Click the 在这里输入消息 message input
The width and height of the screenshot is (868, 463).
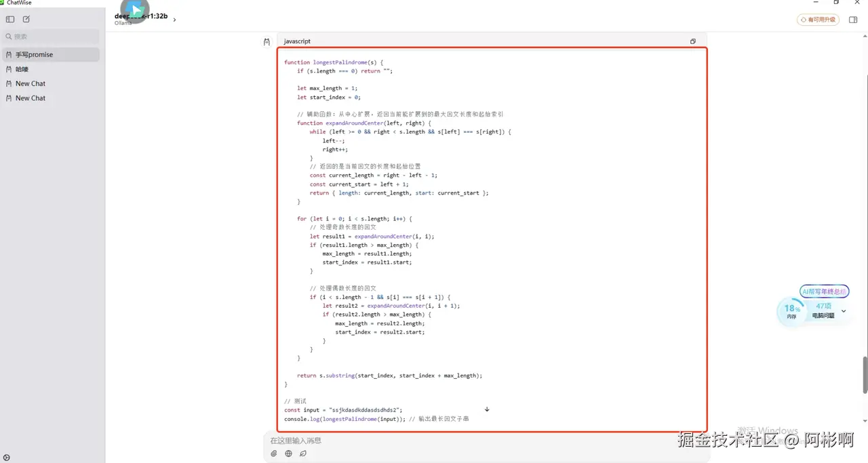(485, 441)
